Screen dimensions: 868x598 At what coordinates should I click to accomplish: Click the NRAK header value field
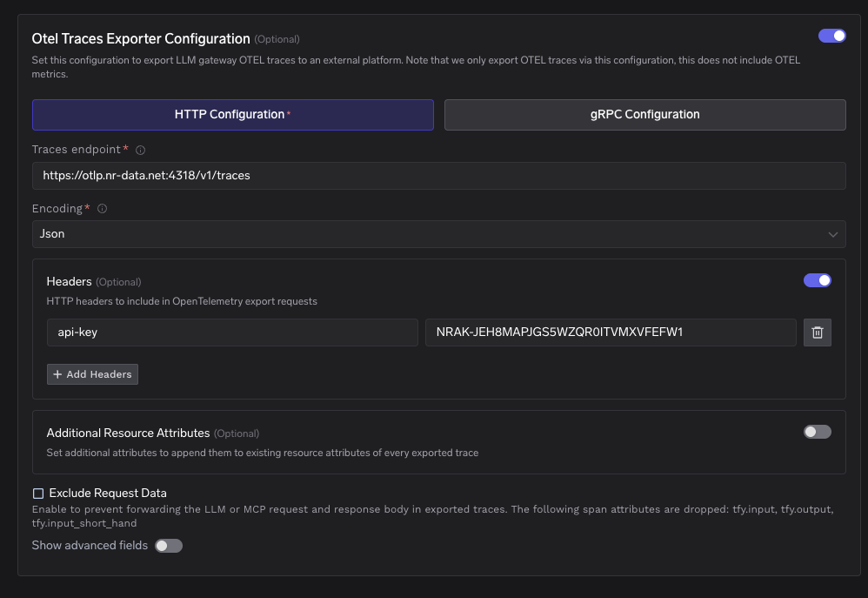[x=611, y=333]
